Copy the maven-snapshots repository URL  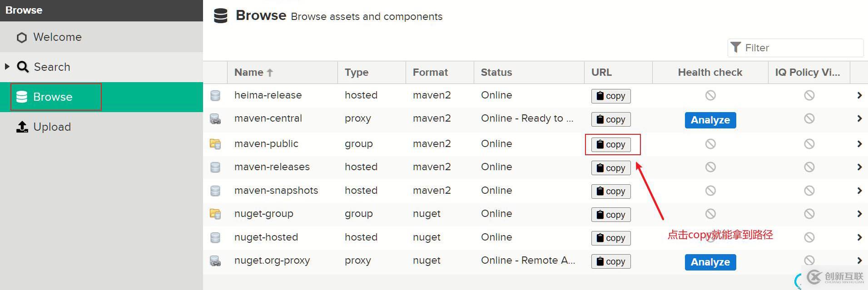pyautogui.click(x=611, y=192)
